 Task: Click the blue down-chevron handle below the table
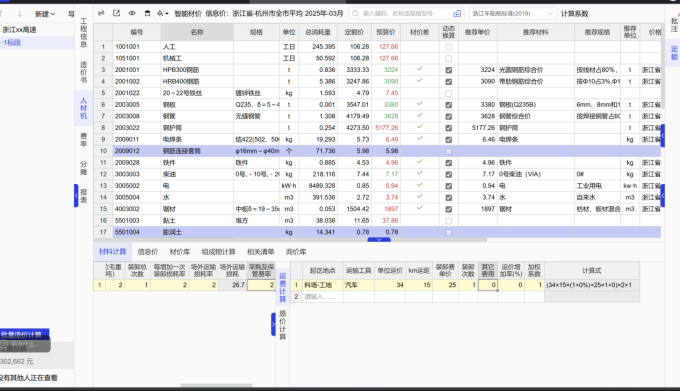point(379,240)
